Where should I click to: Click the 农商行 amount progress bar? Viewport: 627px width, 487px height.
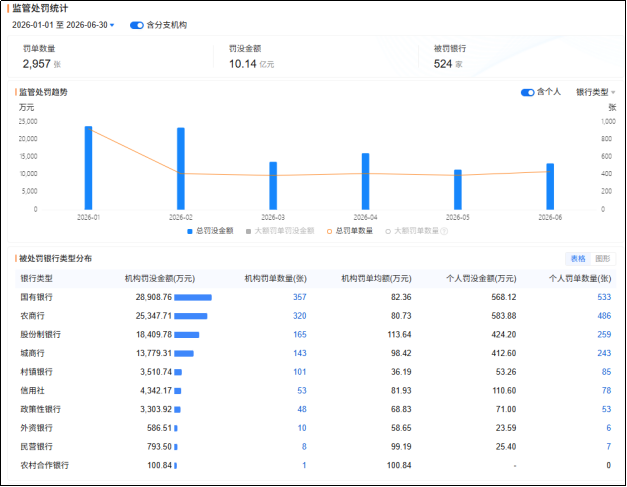(191, 316)
